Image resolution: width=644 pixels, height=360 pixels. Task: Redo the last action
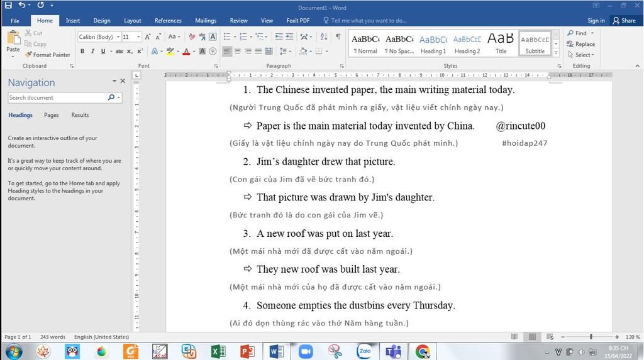tap(40, 5)
